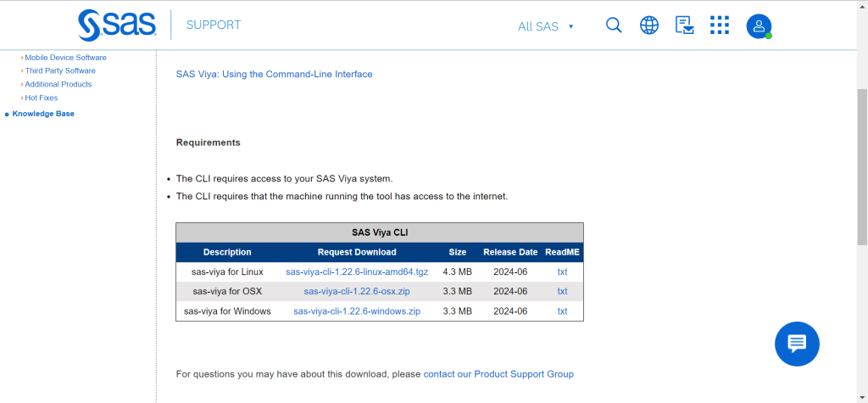This screenshot has height=403, width=868.
Task: Open the blue chat bubble button
Action: pyautogui.click(x=797, y=344)
